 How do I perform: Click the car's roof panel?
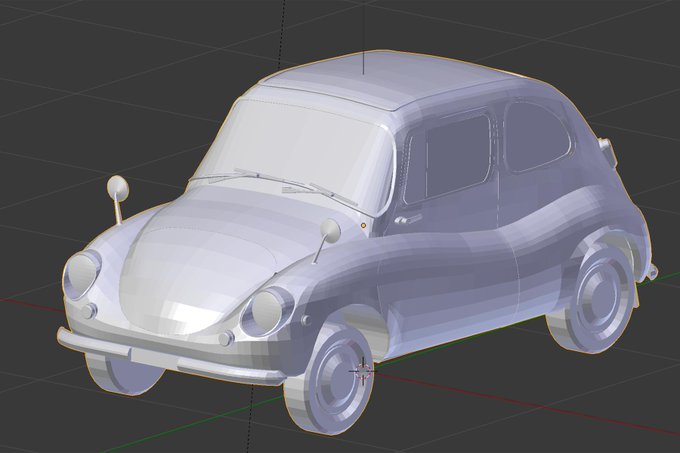(386, 78)
